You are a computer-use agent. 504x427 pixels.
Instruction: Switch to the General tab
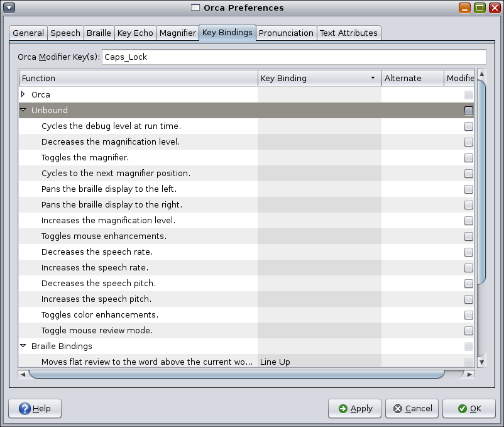coord(28,33)
